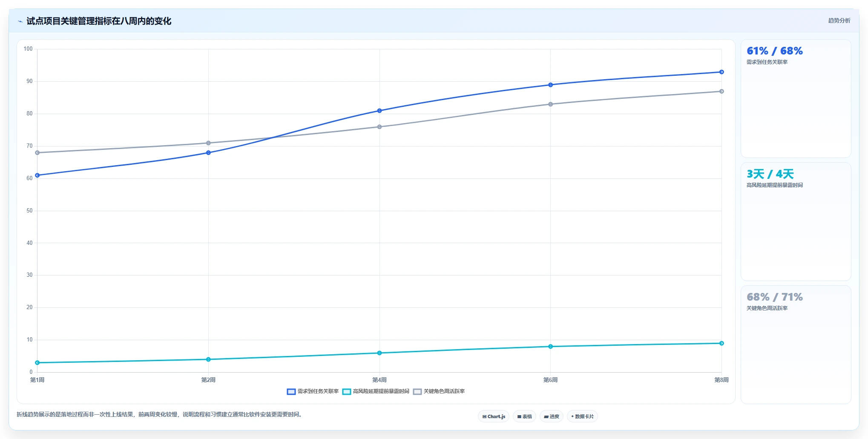Image resolution: width=868 pixels, height=439 pixels.
Task: Click the blue line's 第4周 data point at 81
Action: [379, 111]
